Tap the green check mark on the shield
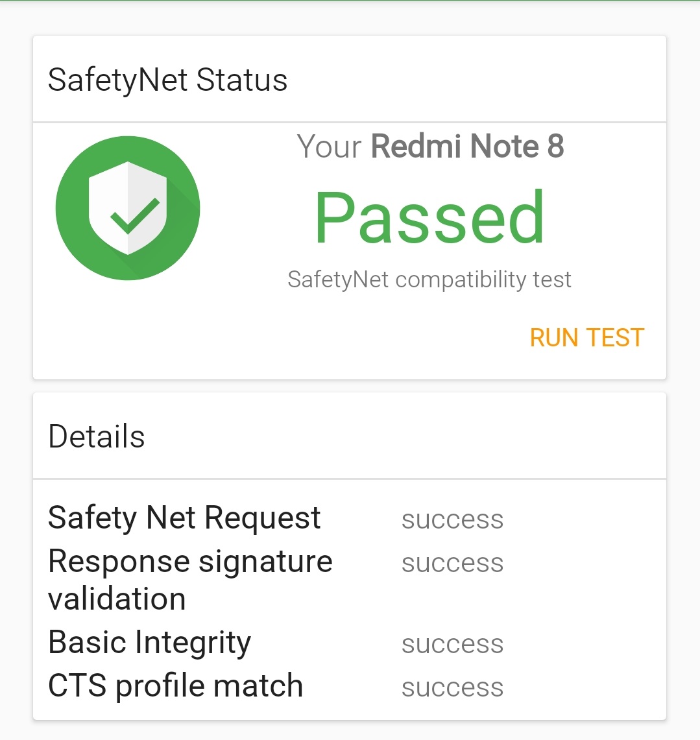The height and width of the screenshot is (740, 700). (x=135, y=216)
